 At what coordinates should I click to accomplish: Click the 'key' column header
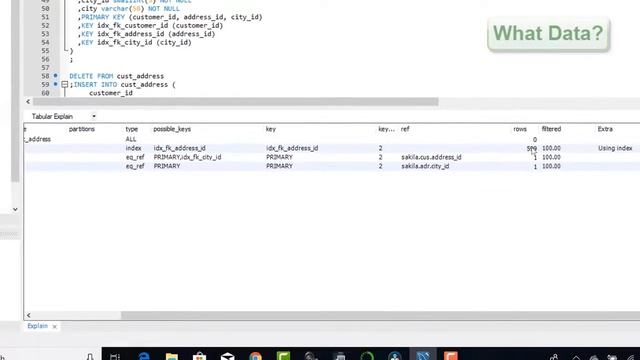pyautogui.click(x=271, y=129)
